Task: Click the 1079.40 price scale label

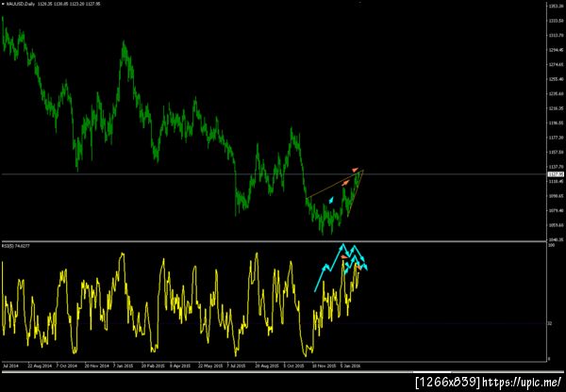Action: [557, 210]
